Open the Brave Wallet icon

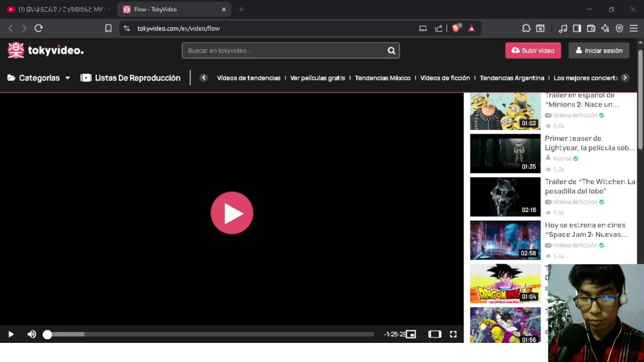[x=591, y=28]
